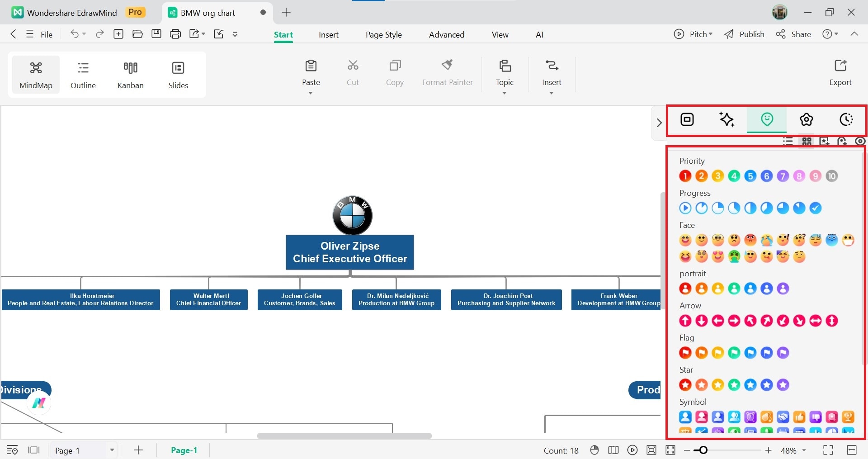Expand the Topic dropdown arrow
The image size is (868, 459).
pyautogui.click(x=505, y=93)
